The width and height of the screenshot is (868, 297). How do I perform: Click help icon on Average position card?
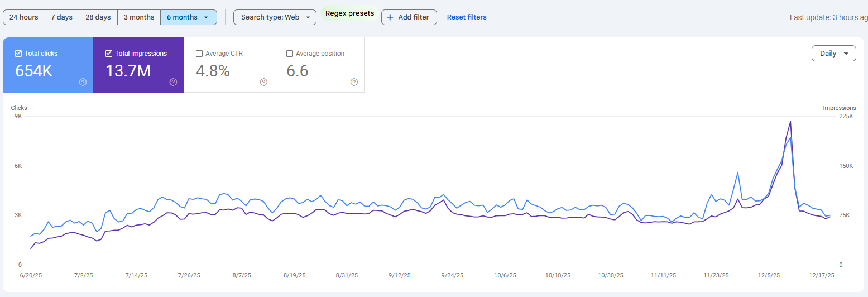354,82
